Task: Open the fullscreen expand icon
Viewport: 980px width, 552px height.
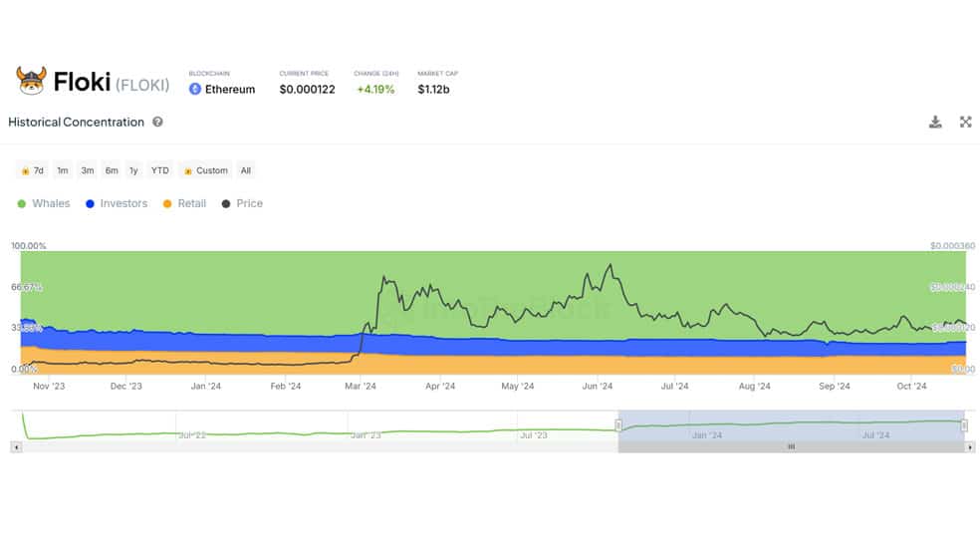Action: coord(966,122)
